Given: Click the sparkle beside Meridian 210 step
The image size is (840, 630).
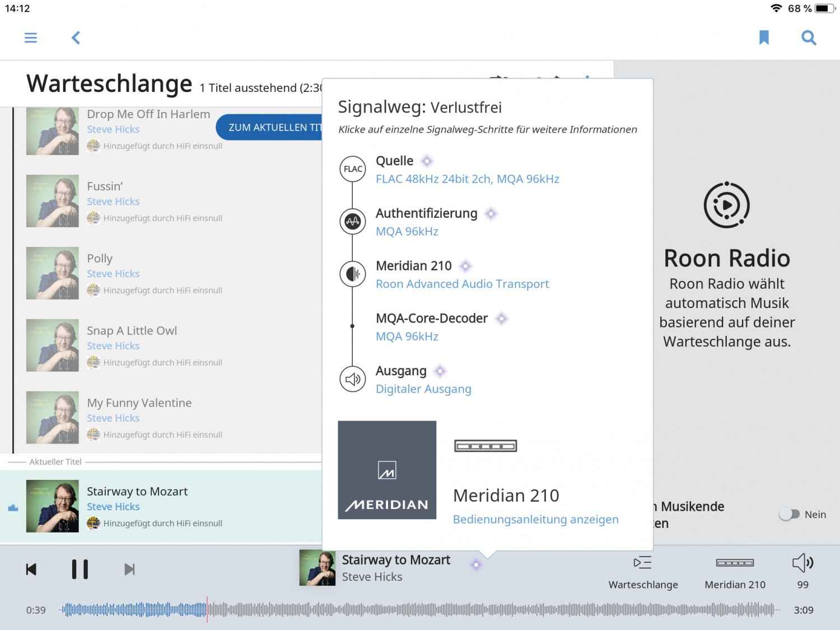Looking at the screenshot, I should tap(465, 266).
